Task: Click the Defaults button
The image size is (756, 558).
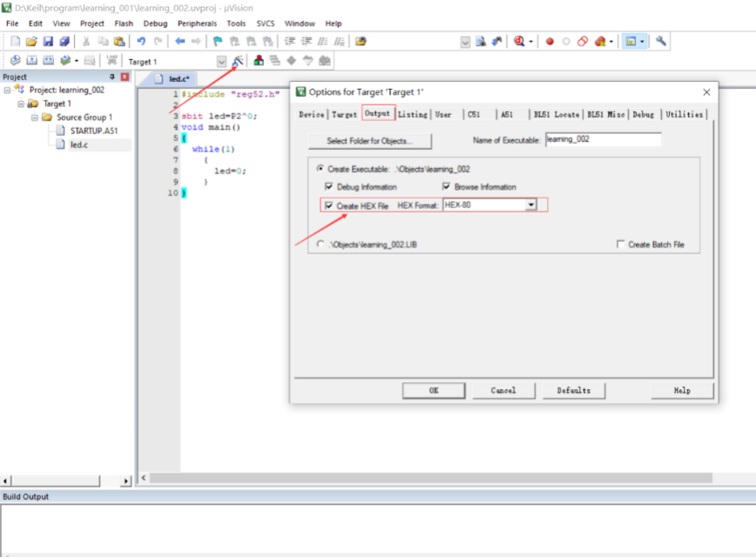Action: coord(574,390)
